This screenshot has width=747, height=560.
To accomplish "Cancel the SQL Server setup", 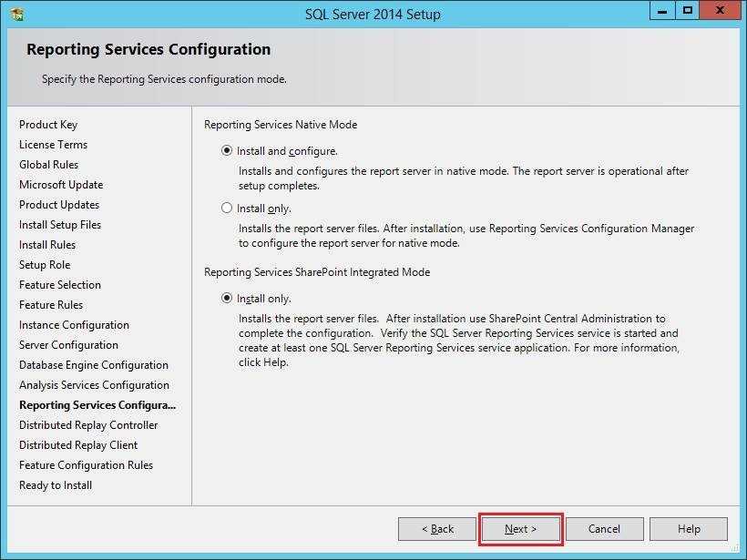I will click(x=604, y=529).
